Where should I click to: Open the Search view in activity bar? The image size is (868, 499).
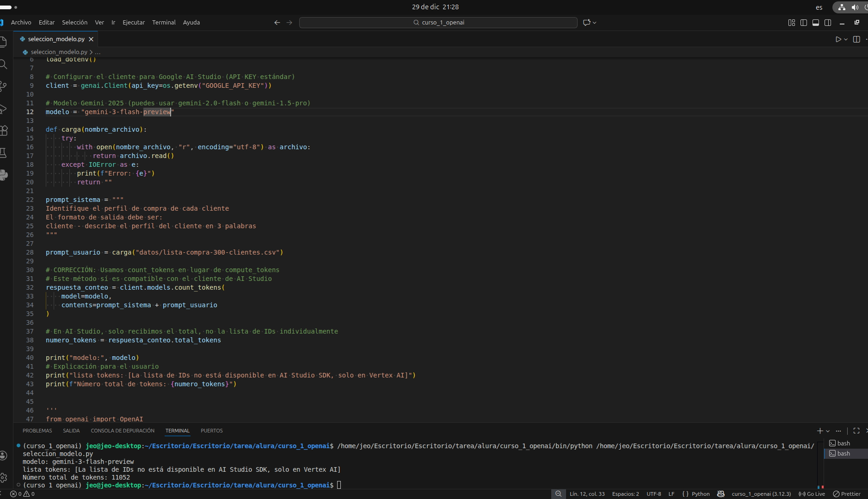[x=3, y=64]
